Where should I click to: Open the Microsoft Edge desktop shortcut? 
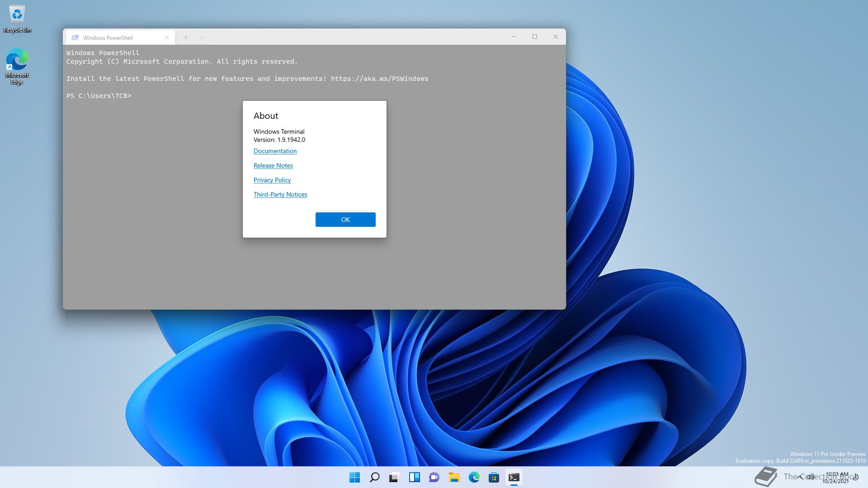pos(17,66)
